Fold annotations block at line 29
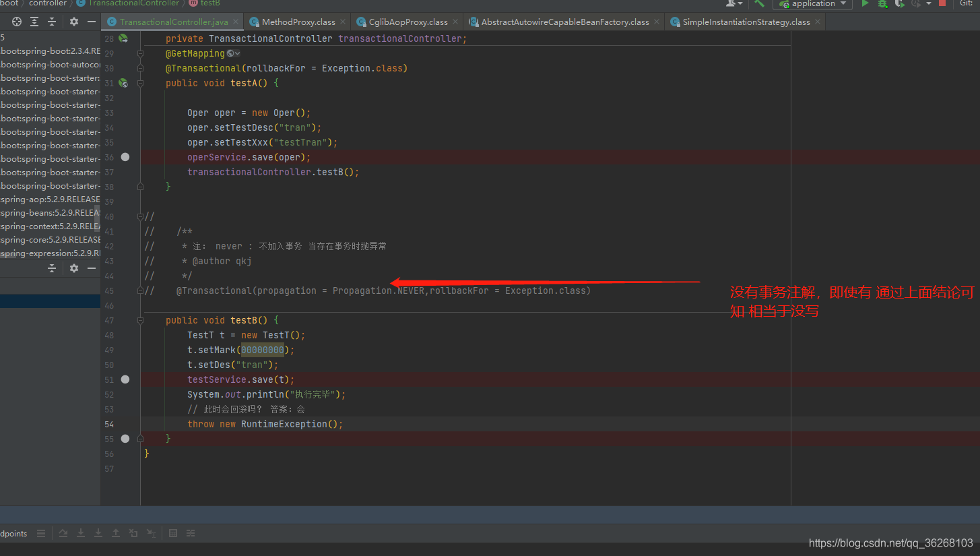Viewport: 980px width, 556px height. coord(141,53)
